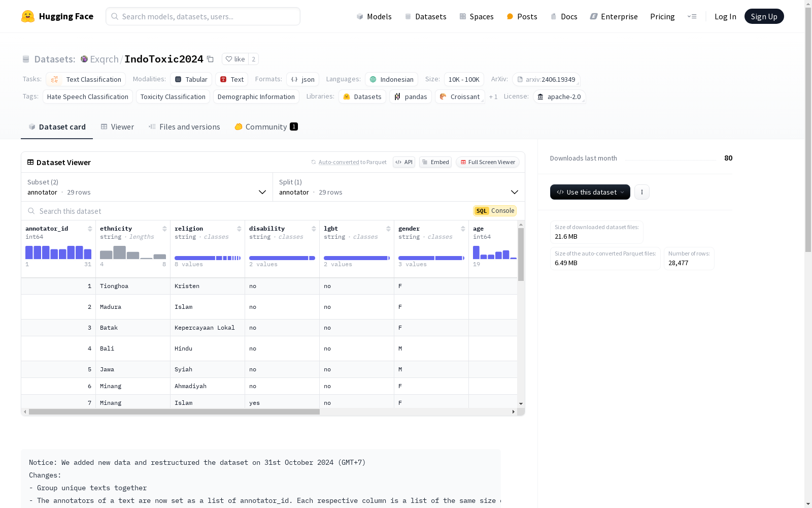This screenshot has width=812, height=508.
Task: Select the Kepercayaan Lokal religion cell
Action: [208, 328]
